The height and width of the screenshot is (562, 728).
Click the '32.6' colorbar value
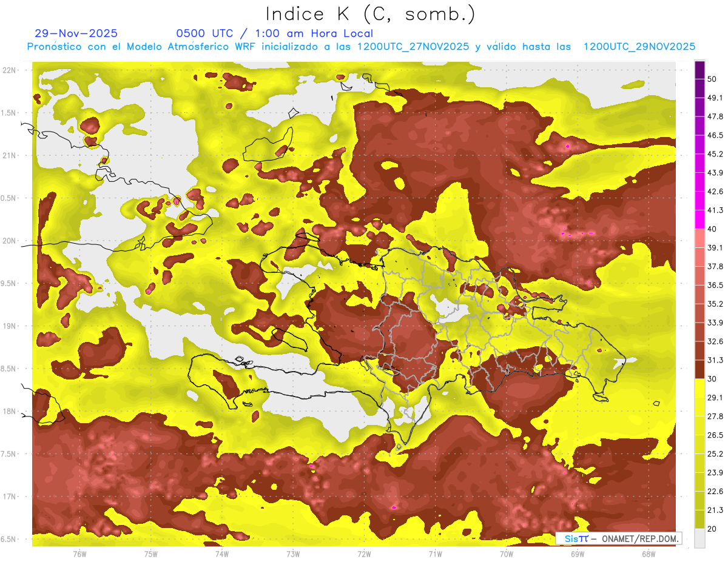715,341
